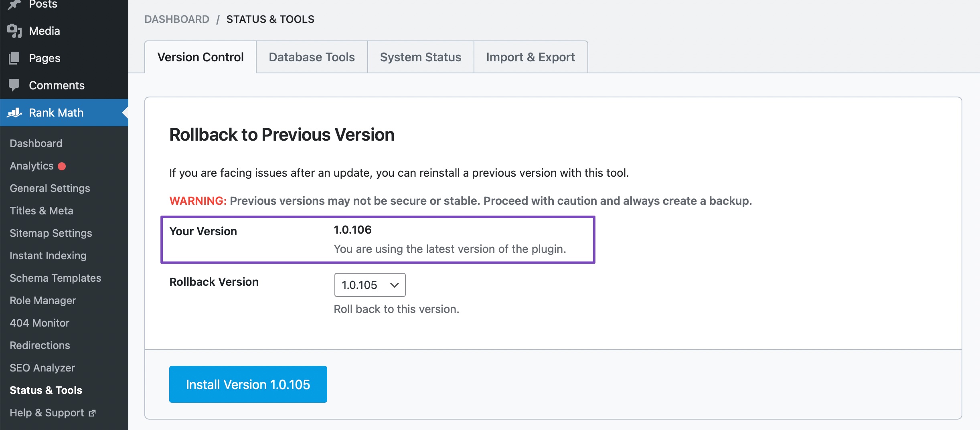This screenshot has width=980, height=430.
Task: Click the Rank Math logo icon
Action: [14, 113]
